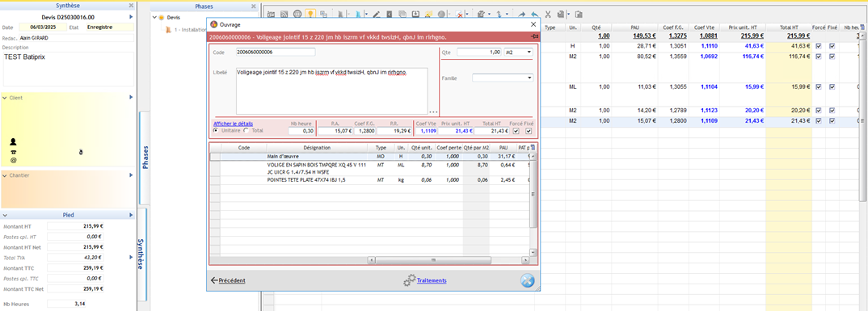Viewport: 868px width, 311px height.
Task: Click the pencil edit icon in toolbar
Action: (x=376, y=14)
